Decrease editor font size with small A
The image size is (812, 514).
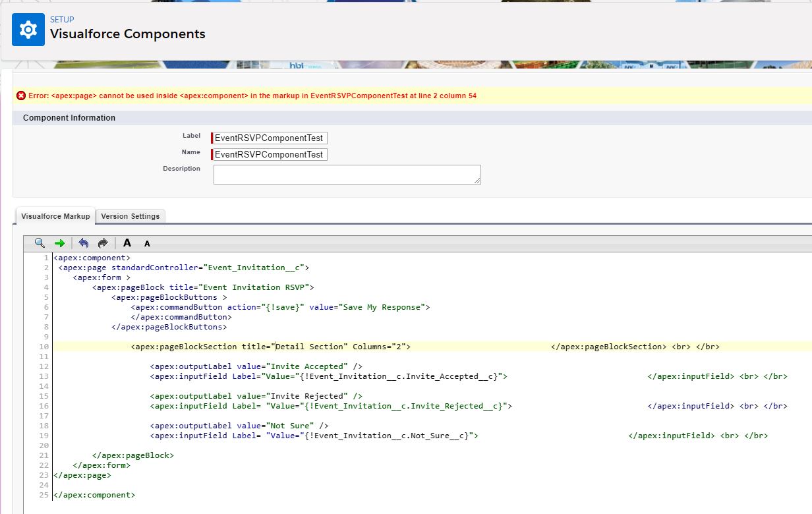pos(147,243)
